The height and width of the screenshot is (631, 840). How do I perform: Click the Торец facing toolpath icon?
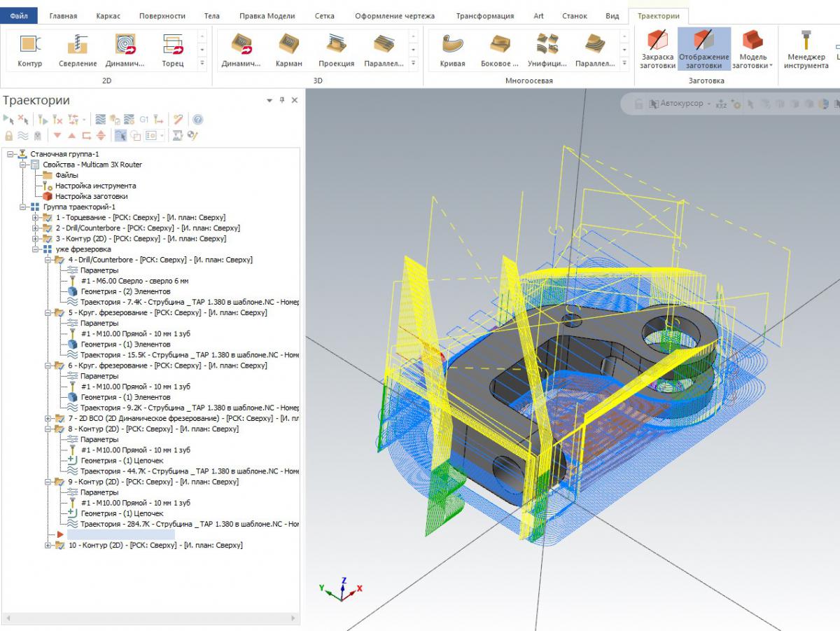172,50
